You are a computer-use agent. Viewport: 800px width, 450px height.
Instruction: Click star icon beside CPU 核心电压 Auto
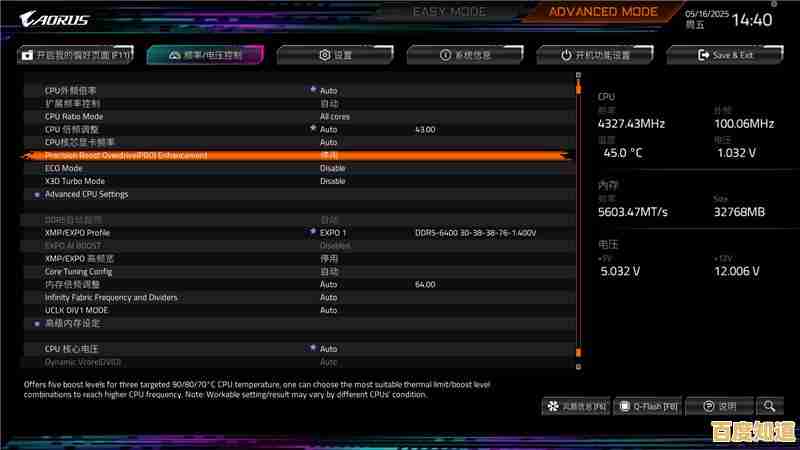tap(312, 349)
